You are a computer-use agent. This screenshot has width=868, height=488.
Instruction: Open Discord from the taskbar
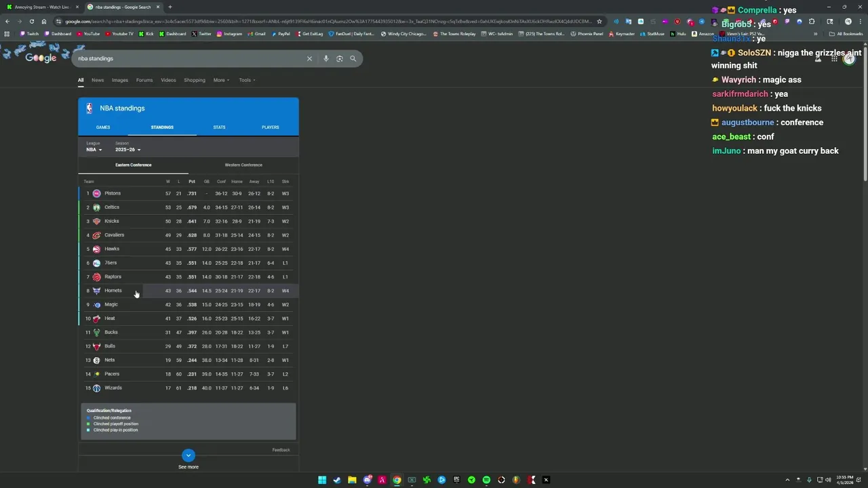click(x=367, y=480)
